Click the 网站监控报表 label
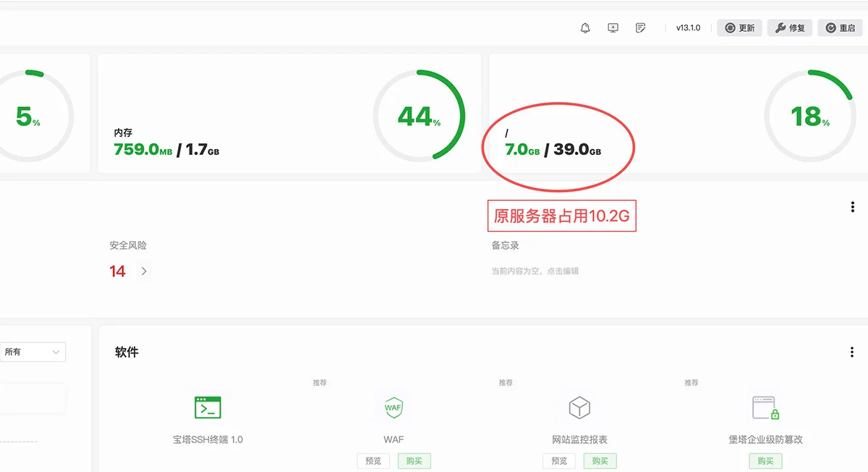The height and width of the screenshot is (472, 868). [x=579, y=439]
